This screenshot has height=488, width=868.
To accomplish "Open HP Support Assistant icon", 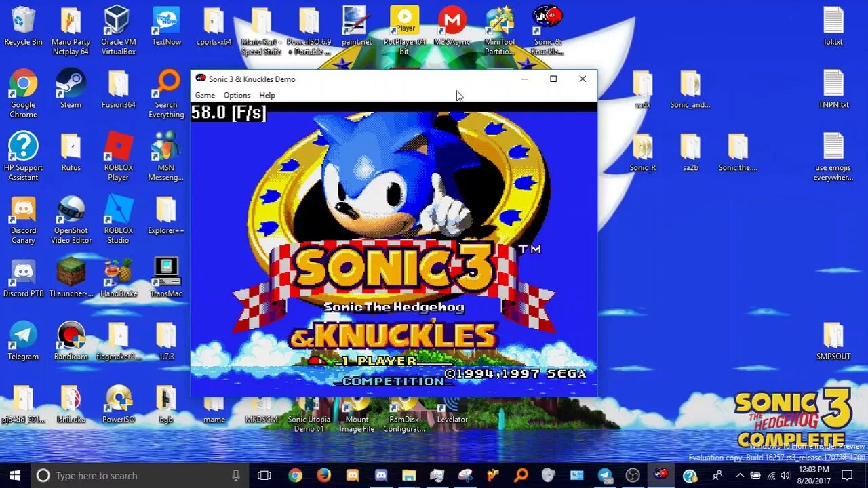I will [23, 157].
